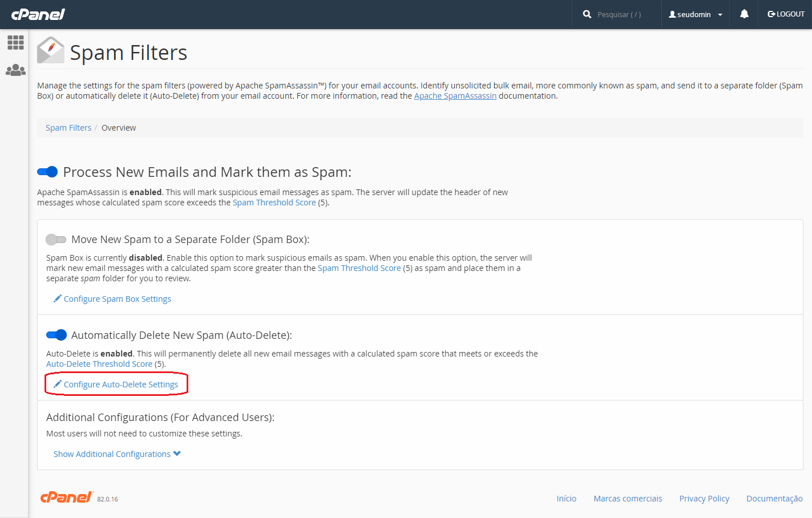Open Configure Spam Box Settings

click(112, 299)
